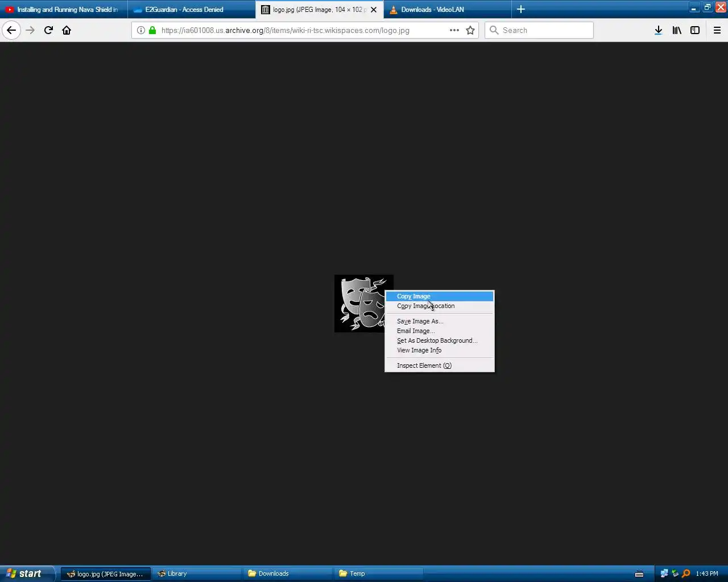Switch to logo.jpg taskbar button
728x582 pixels.
pyautogui.click(x=106, y=573)
